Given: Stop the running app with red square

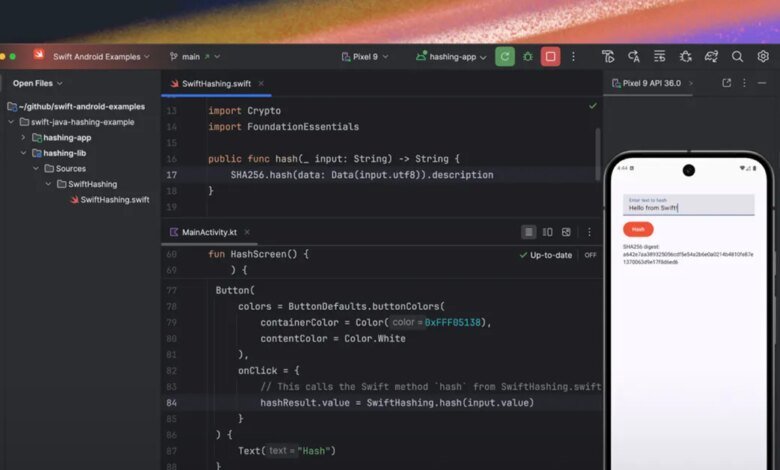Looking at the screenshot, I should 550,57.
